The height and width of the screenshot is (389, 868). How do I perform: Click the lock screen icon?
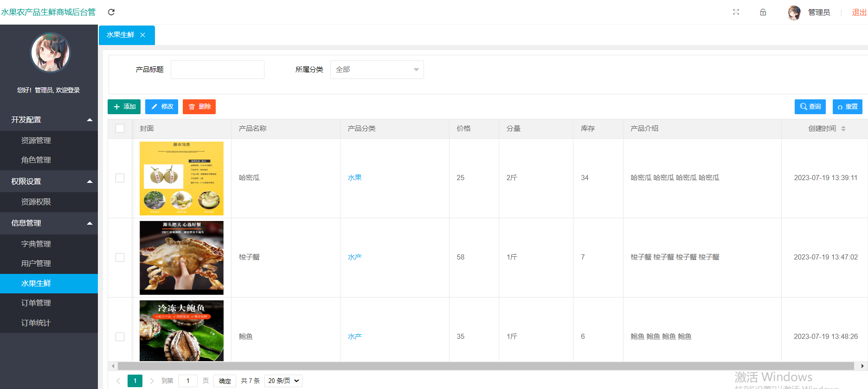click(763, 12)
